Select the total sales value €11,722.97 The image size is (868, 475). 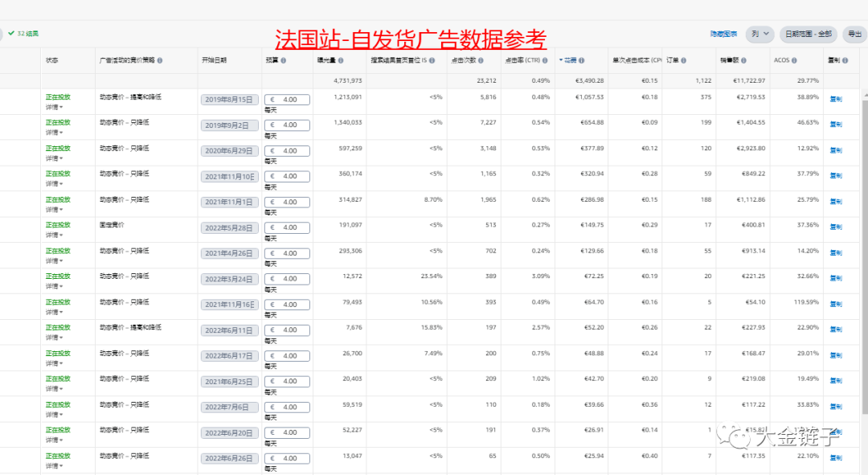pos(749,81)
